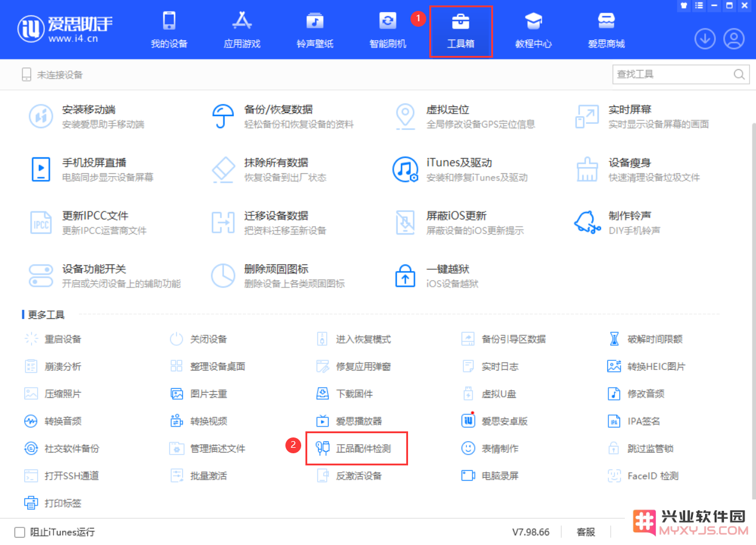Open 崩溃分析 tool
The height and width of the screenshot is (545, 756).
pos(53,366)
